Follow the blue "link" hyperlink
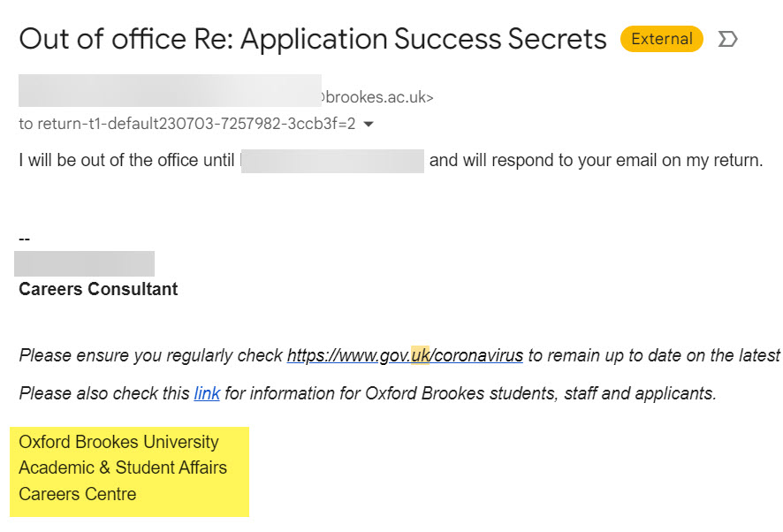The image size is (783, 532). click(x=207, y=394)
